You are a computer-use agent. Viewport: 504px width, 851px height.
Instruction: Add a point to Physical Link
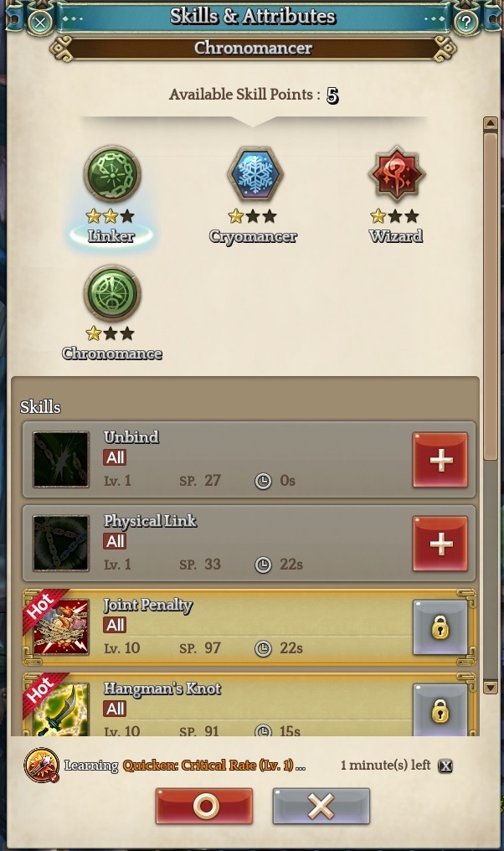tap(440, 544)
